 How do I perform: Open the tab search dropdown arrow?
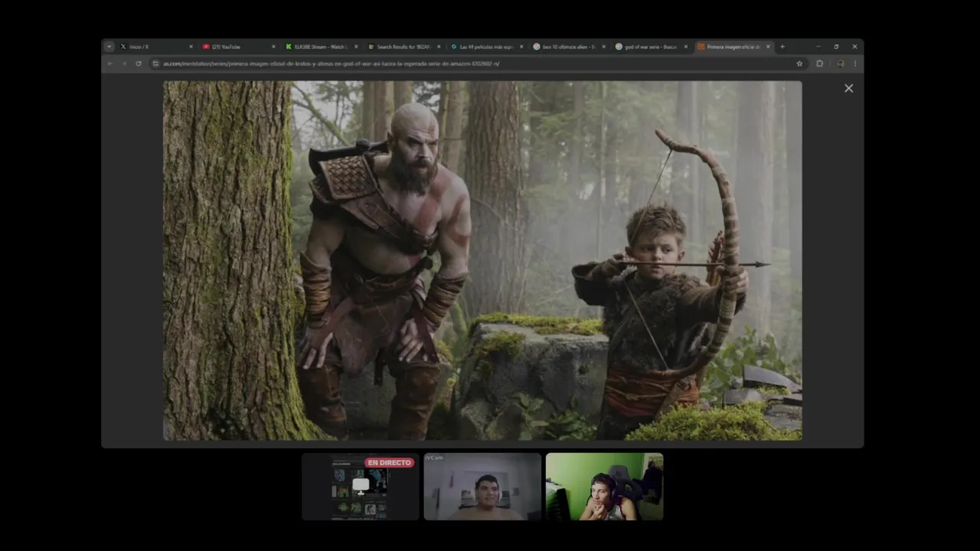click(x=109, y=47)
